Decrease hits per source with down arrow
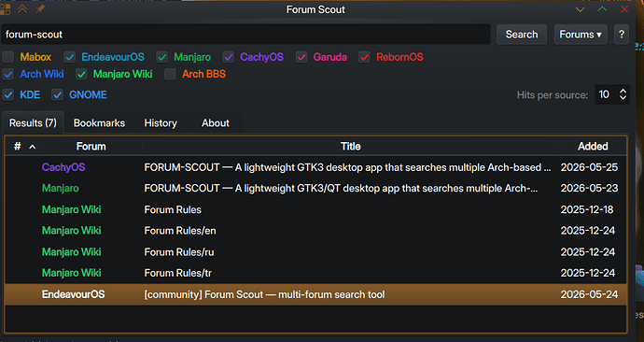Viewport: 644px width, 342px height. [623, 98]
